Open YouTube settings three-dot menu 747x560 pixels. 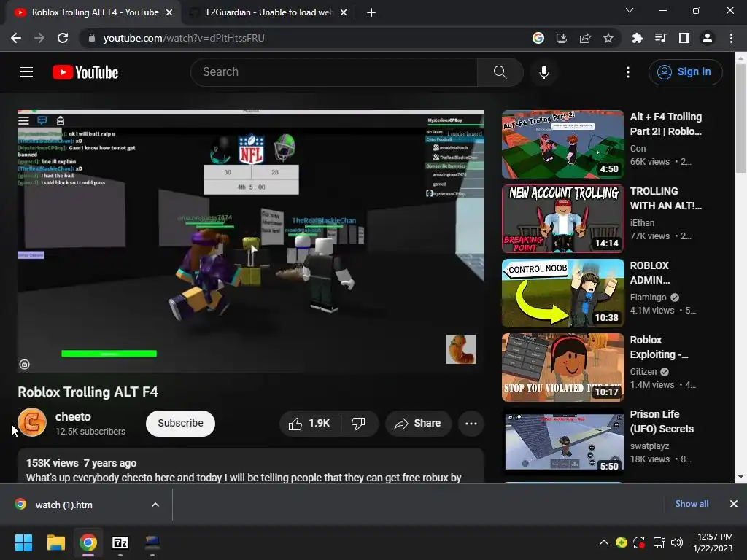[628, 72]
